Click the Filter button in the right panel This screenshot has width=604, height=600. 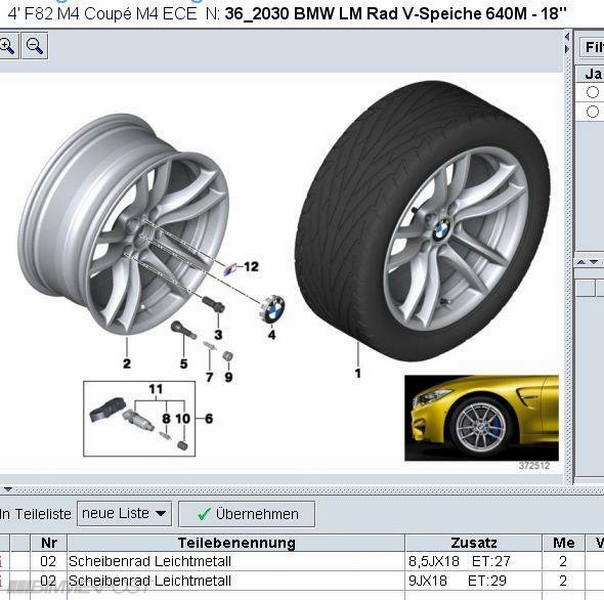(591, 46)
